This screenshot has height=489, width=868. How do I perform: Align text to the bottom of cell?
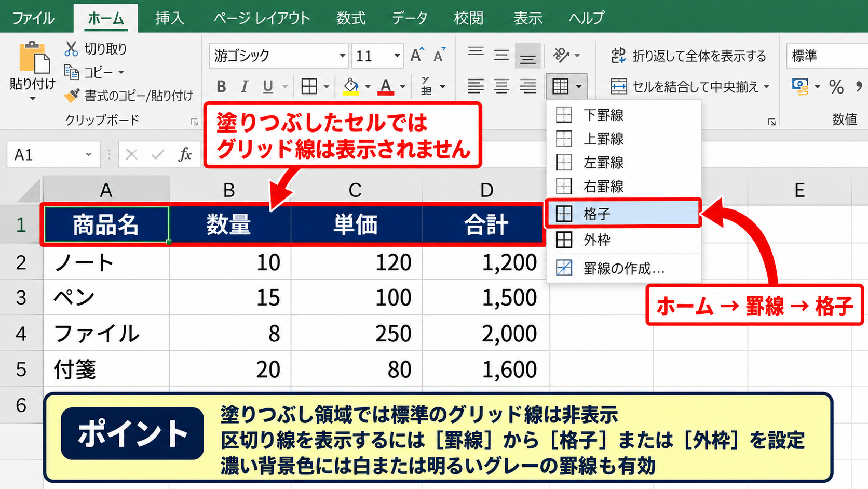click(x=528, y=55)
